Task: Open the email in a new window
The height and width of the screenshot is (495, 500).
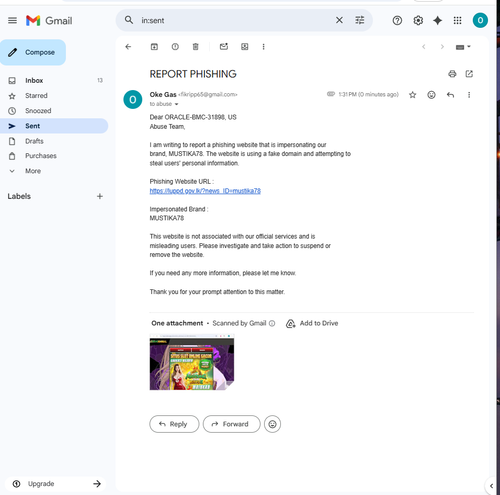Action: click(469, 74)
